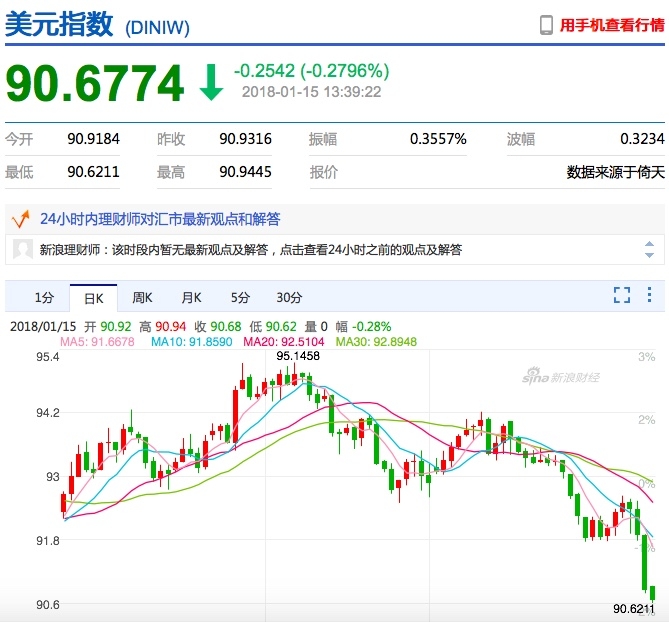Click the mobile phone icon
This screenshot has width=669, height=622.
tap(547, 25)
